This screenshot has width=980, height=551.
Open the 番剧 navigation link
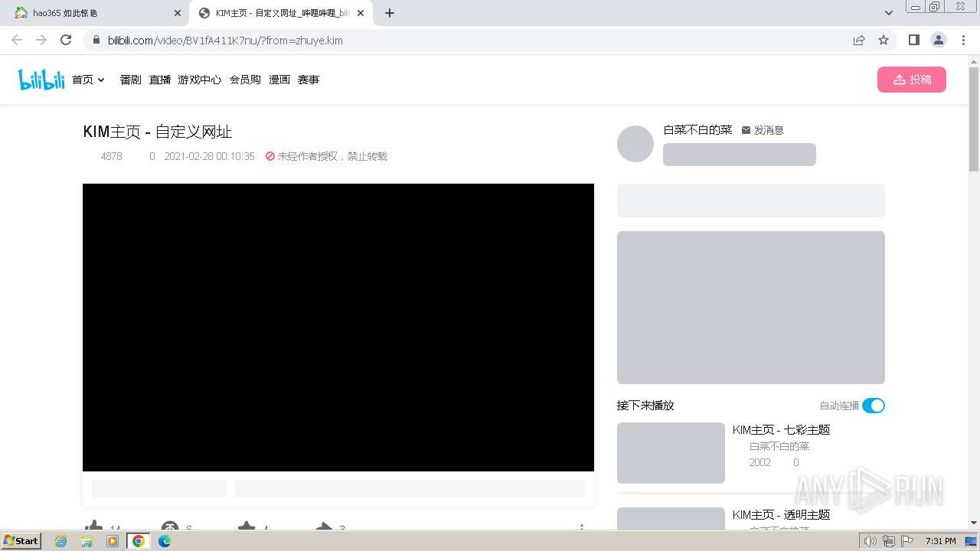coord(130,80)
